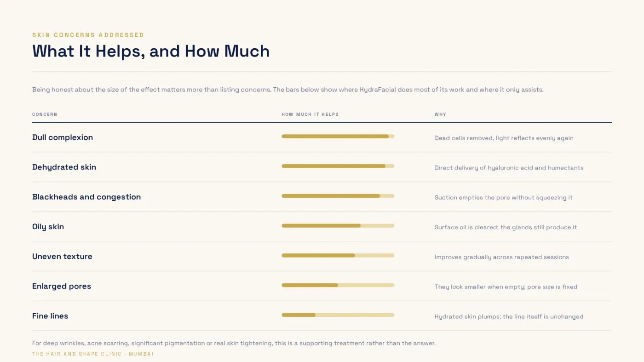Click the Oily skin effect bar
This screenshot has width=644, height=362.
[338, 226]
